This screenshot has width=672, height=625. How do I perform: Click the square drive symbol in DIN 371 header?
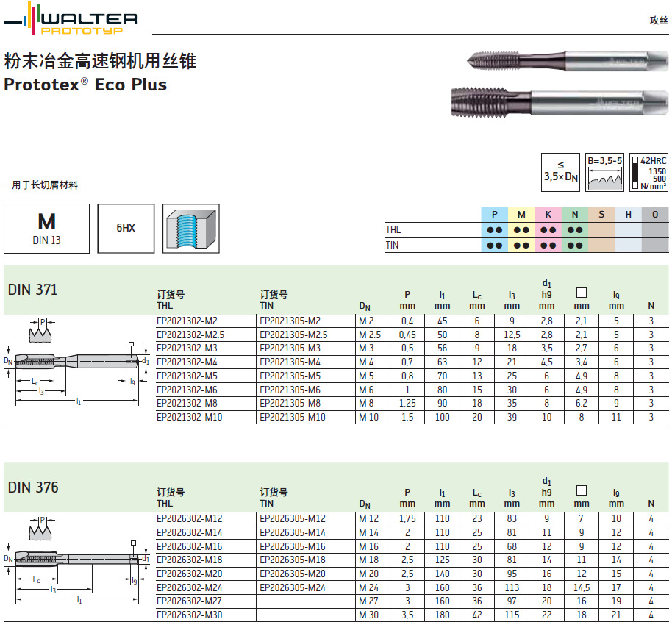tap(581, 293)
